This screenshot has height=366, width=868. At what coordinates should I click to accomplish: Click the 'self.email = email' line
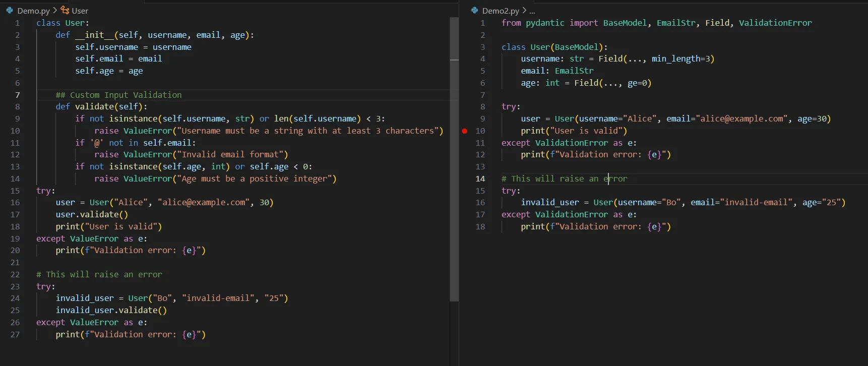click(x=118, y=58)
